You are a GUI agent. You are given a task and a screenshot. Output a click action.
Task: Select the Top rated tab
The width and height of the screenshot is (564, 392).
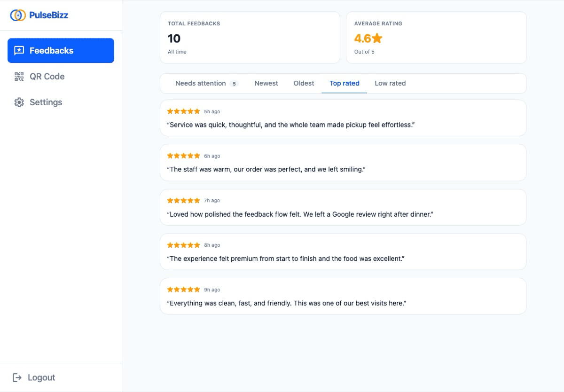345,83
